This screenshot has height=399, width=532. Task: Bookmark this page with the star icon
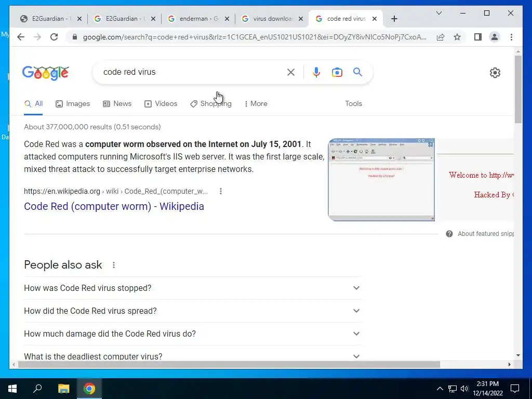(x=457, y=37)
